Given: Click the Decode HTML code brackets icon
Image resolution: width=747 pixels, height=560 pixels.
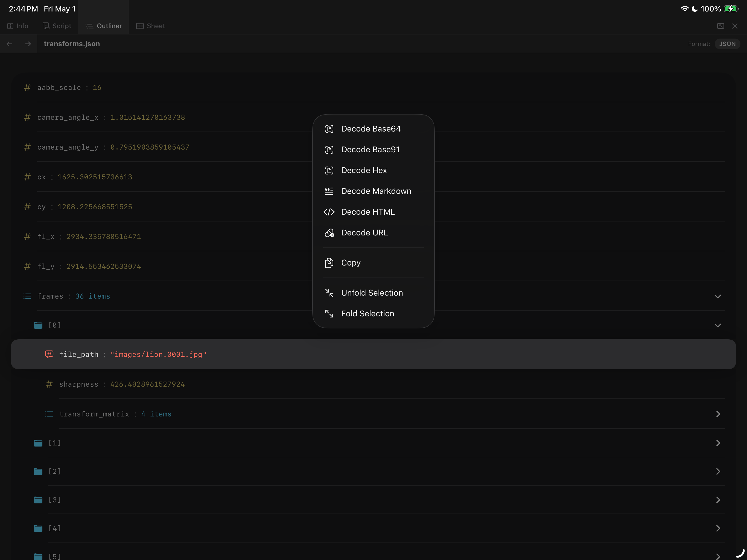Looking at the screenshot, I should tap(329, 212).
